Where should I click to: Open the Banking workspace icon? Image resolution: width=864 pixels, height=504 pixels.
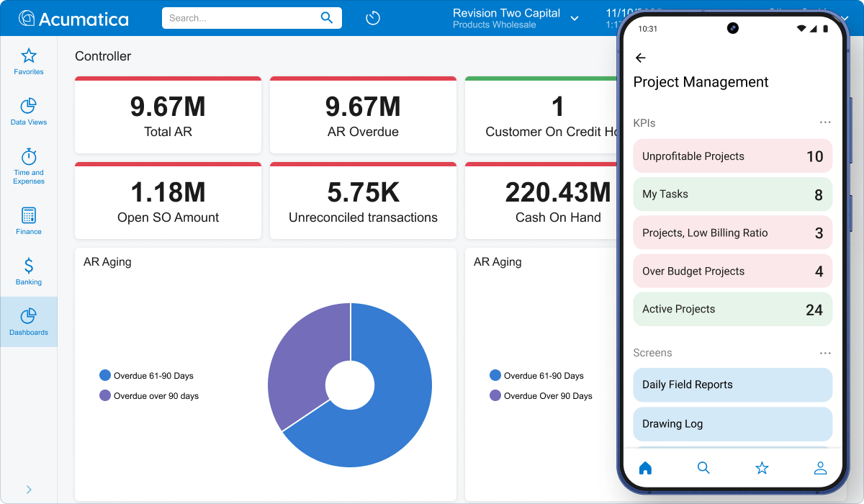(x=29, y=270)
